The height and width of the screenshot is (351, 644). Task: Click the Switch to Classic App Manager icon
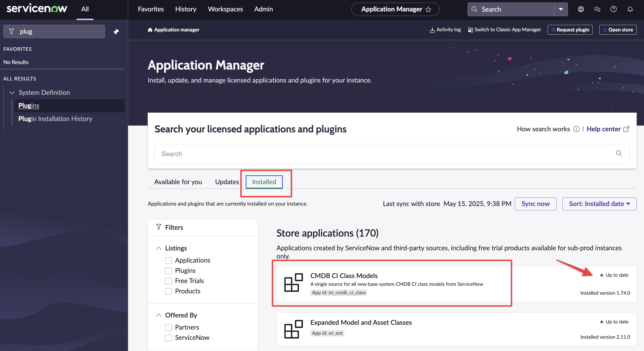[470, 30]
